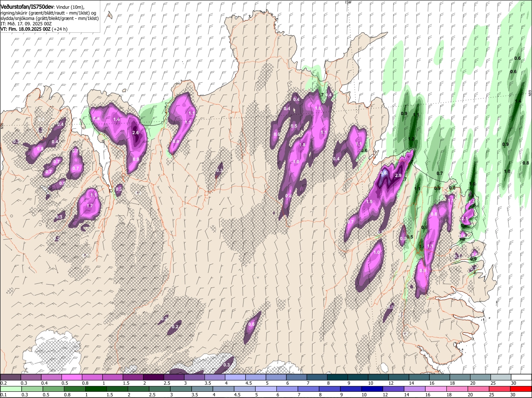Select the pale grey snow swatch starting at 25
The width and height of the screenshot is (532, 398).
(x=501, y=377)
